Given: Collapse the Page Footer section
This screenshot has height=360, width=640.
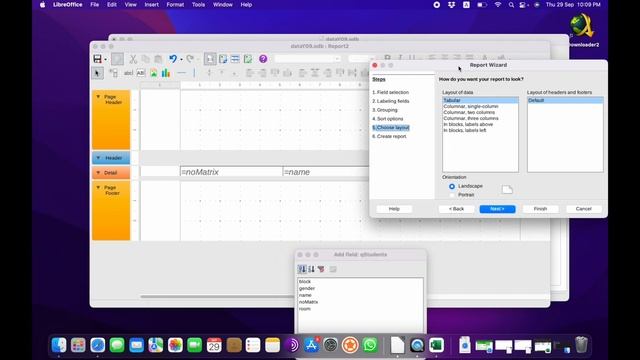Looking at the screenshot, I should coord(98,187).
